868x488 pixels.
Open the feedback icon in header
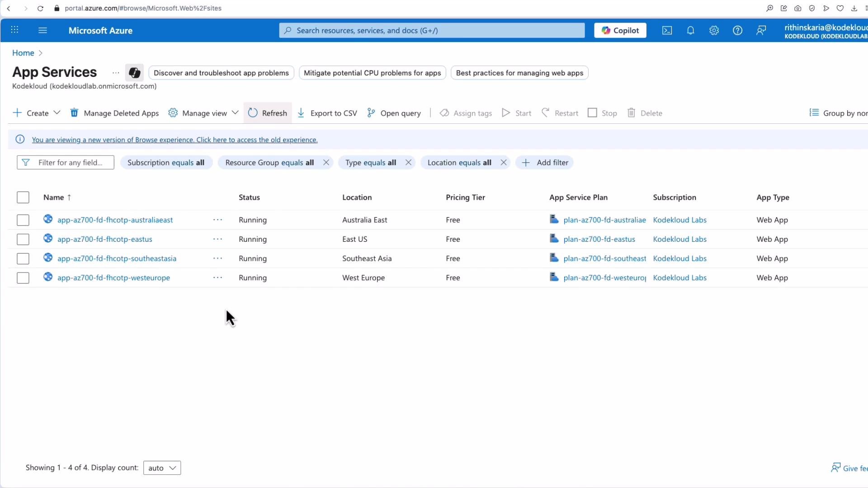(x=761, y=30)
